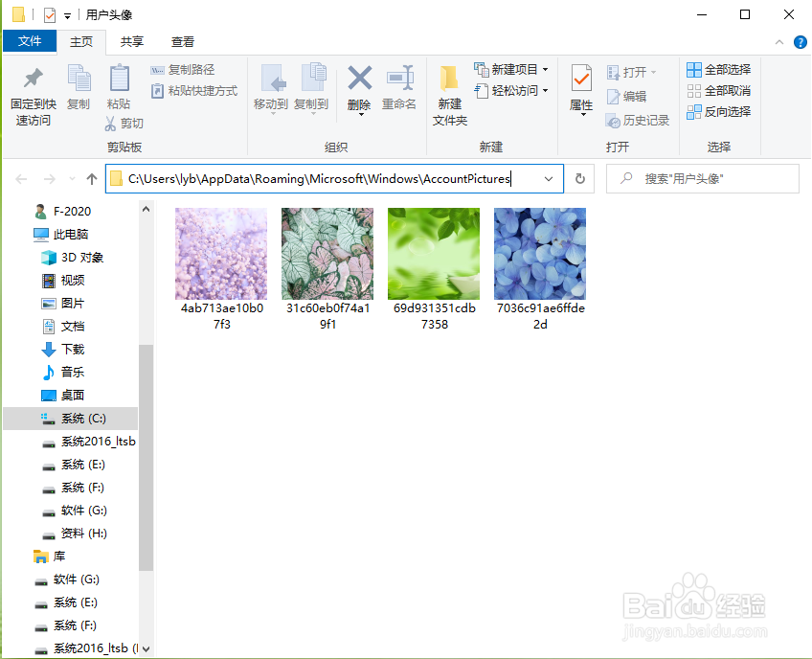Select drive 资料 (H:)

pos(74,534)
